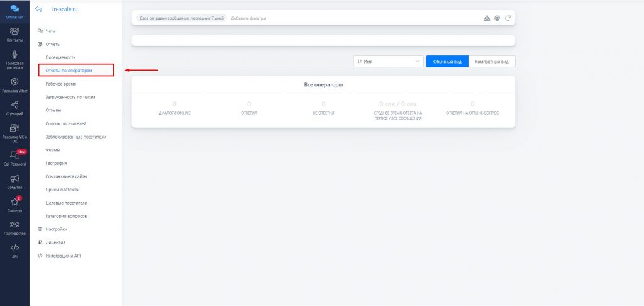Open Рассылка Viber in sidebar

pyautogui.click(x=14, y=82)
